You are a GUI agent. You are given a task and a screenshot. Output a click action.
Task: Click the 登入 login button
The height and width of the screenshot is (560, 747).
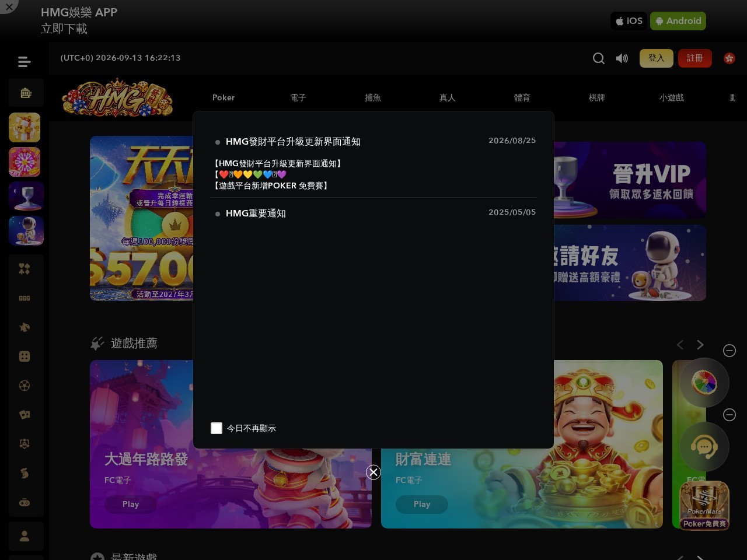[657, 58]
